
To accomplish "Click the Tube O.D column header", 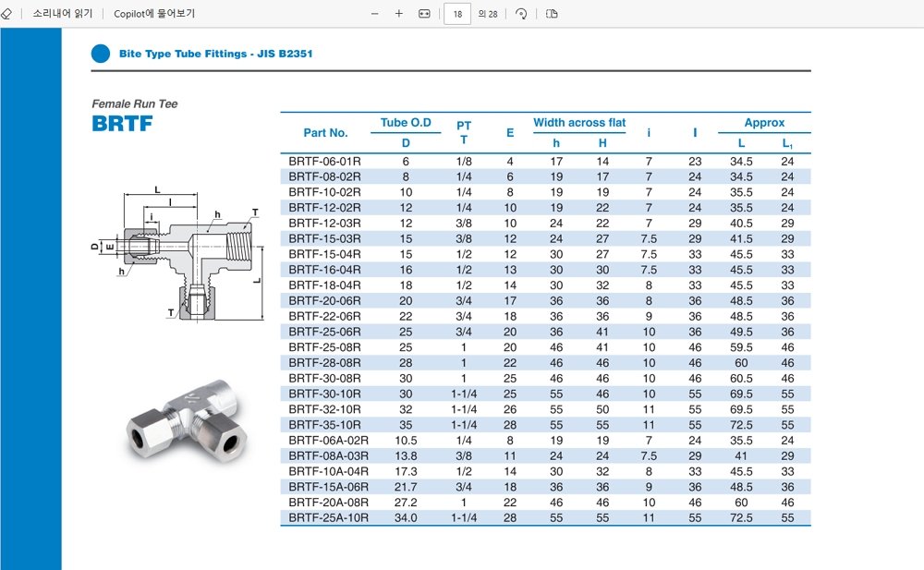I will (x=406, y=123).
